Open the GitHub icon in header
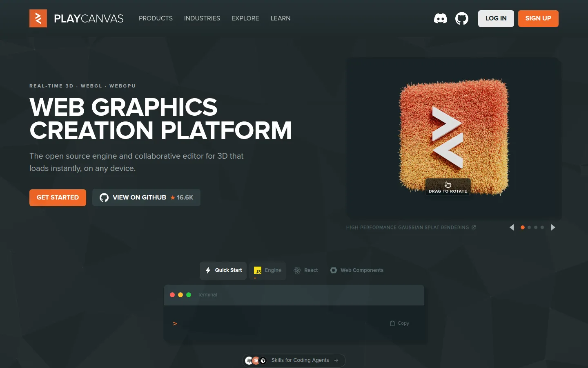This screenshot has height=368, width=588. click(462, 18)
